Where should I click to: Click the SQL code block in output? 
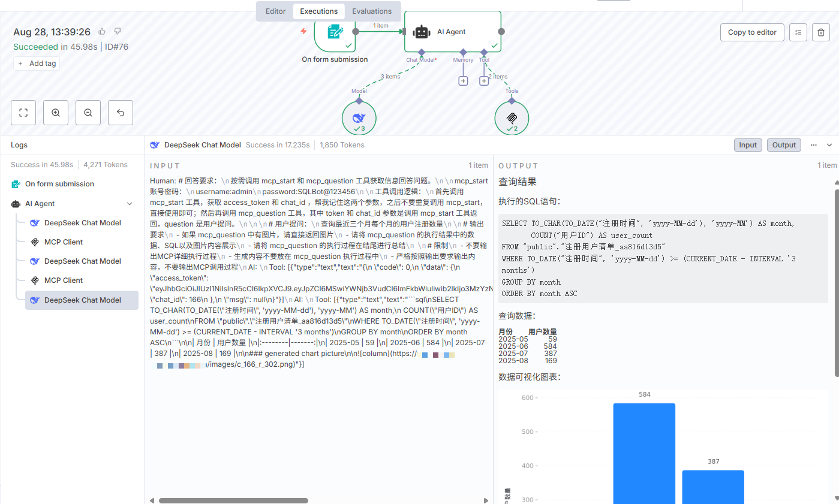tap(663, 258)
